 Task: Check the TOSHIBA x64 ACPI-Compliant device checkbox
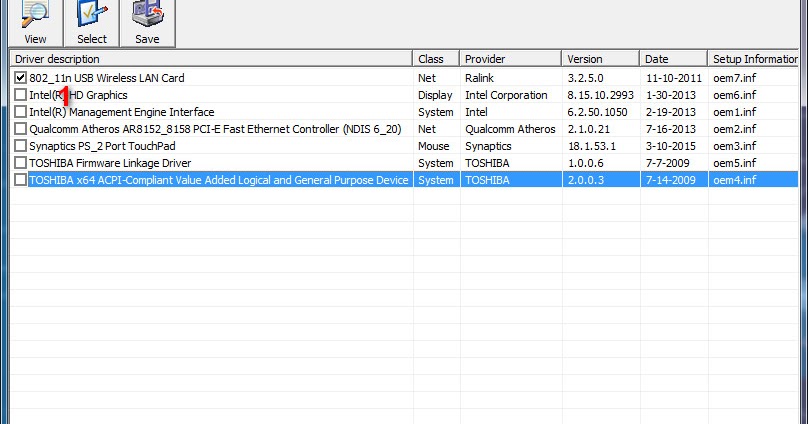tap(20, 180)
